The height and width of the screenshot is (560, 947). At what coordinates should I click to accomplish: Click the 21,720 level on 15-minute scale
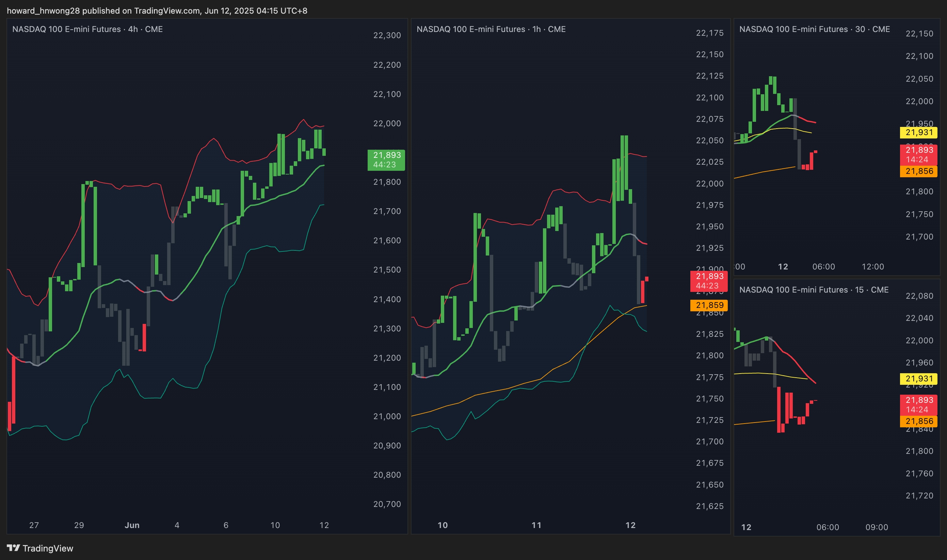coord(919,495)
